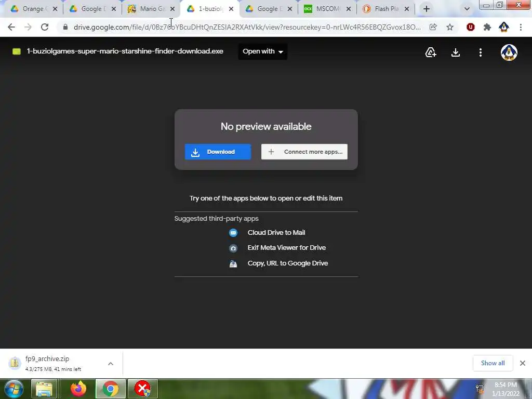Open Cloud Drive to Mail link
The height and width of the screenshot is (399, 532).
(276, 233)
